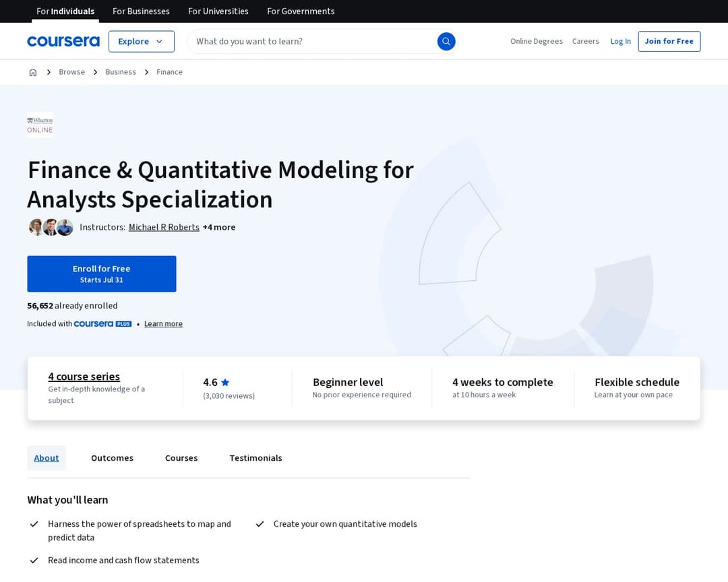
Task: Open the Michael R Roberts instructor link
Action: pos(164,227)
